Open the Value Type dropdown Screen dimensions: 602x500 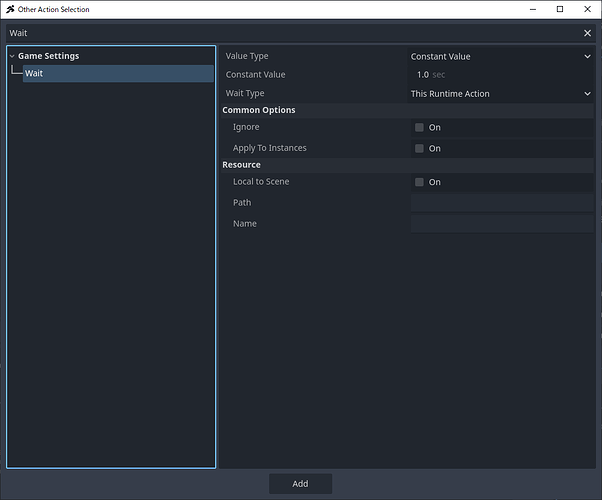501,57
